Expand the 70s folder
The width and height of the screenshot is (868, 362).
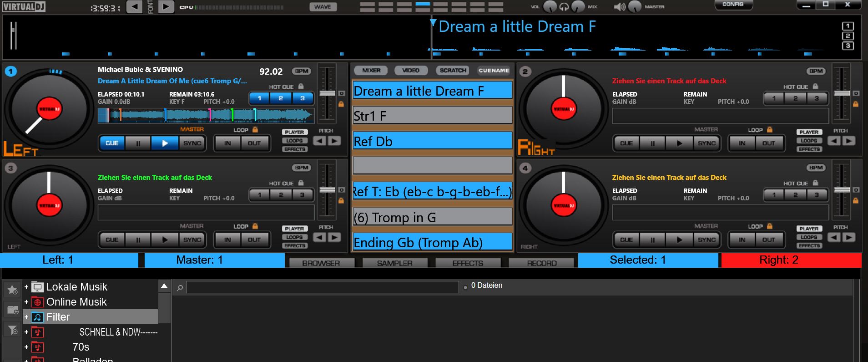(26, 347)
